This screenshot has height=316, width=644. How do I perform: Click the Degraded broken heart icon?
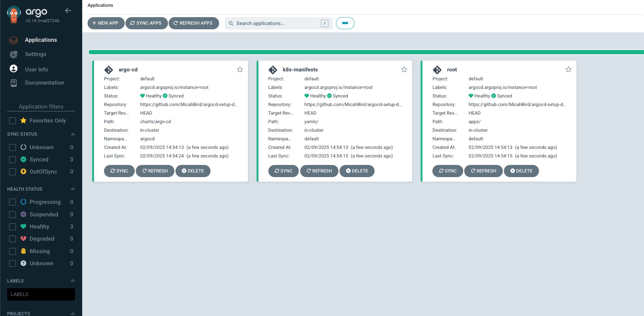click(23, 239)
